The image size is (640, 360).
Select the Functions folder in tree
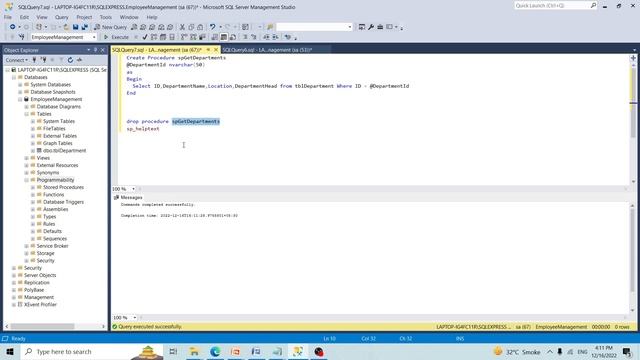click(x=53, y=195)
